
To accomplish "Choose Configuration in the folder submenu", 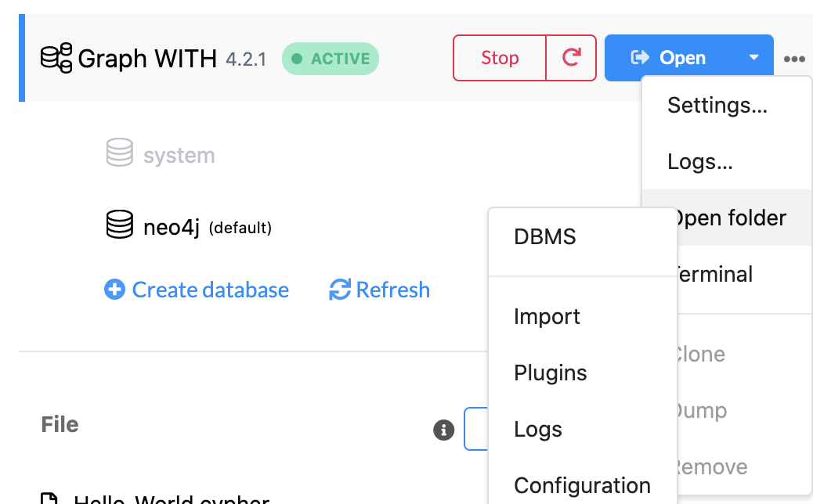I will pos(582,485).
